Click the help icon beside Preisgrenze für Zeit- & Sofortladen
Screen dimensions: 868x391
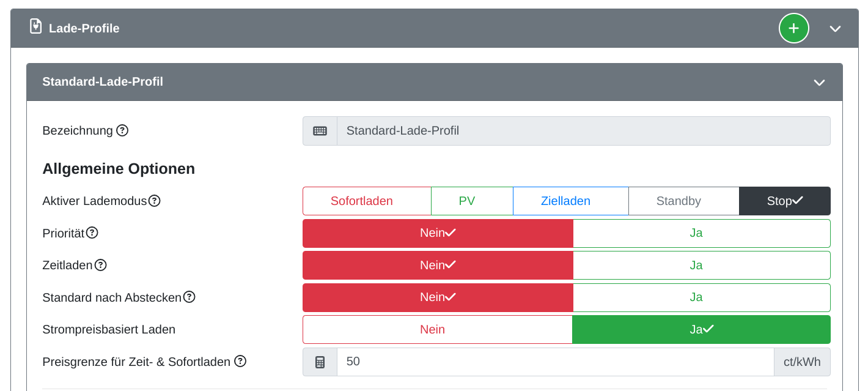[x=240, y=361]
